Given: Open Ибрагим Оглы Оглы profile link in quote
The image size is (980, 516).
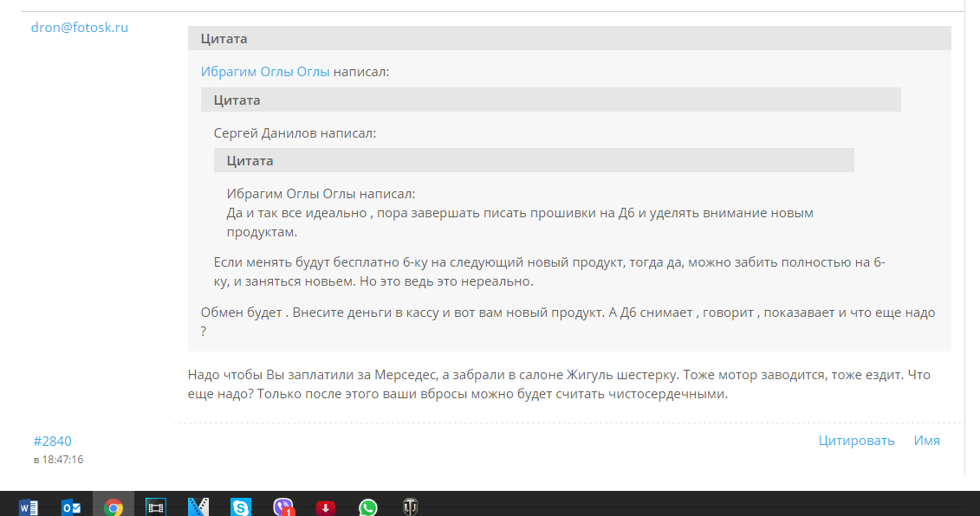Looking at the screenshot, I should click(x=265, y=72).
